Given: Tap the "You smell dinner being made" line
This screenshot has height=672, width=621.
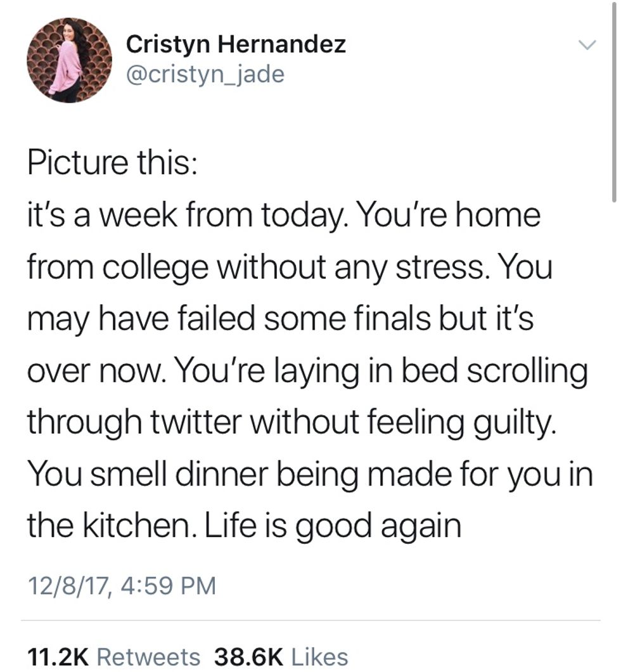Looking at the screenshot, I should click(x=310, y=475).
